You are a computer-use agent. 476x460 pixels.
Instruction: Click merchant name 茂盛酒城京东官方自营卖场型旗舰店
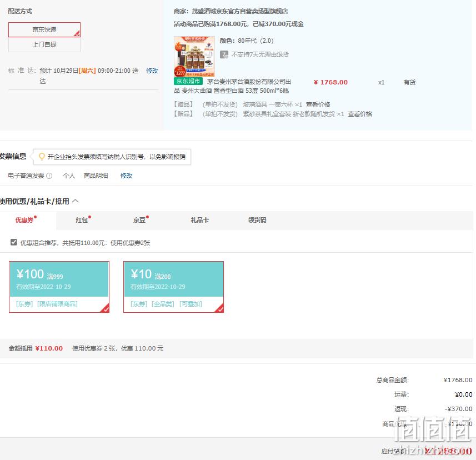tap(240, 12)
